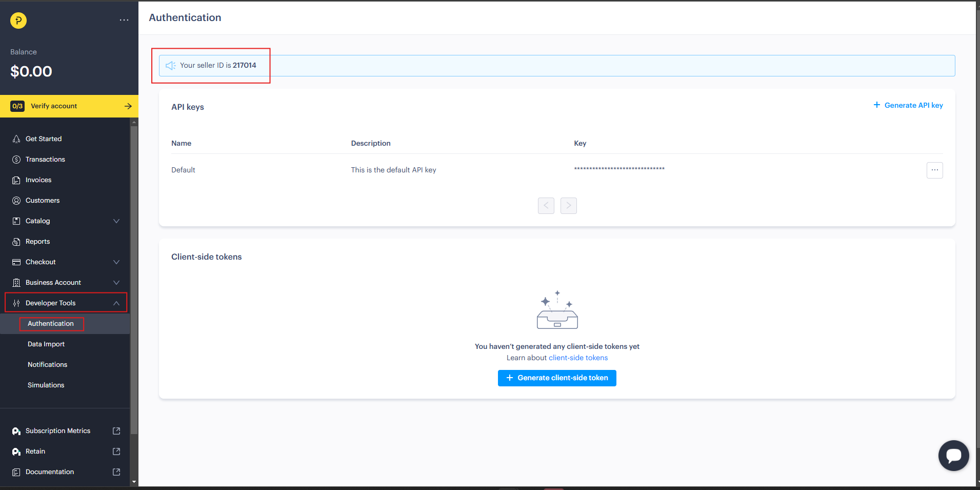Click the Paddle logo icon
This screenshot has height=490, width=980.
pyautogui.click(x=18, y=21)
